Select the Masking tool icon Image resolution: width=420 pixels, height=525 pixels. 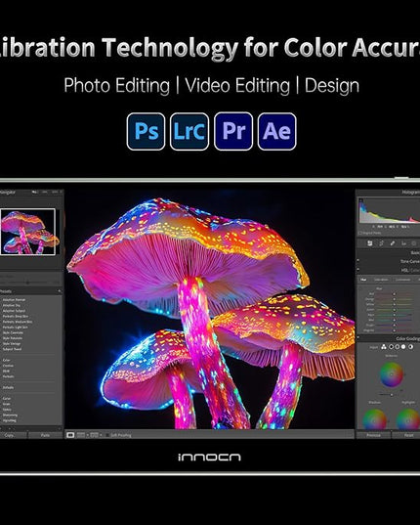point(413,243)
